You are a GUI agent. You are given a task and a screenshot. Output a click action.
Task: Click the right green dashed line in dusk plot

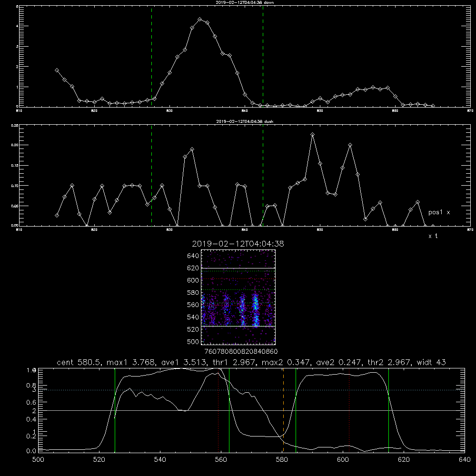coord(263,176)
